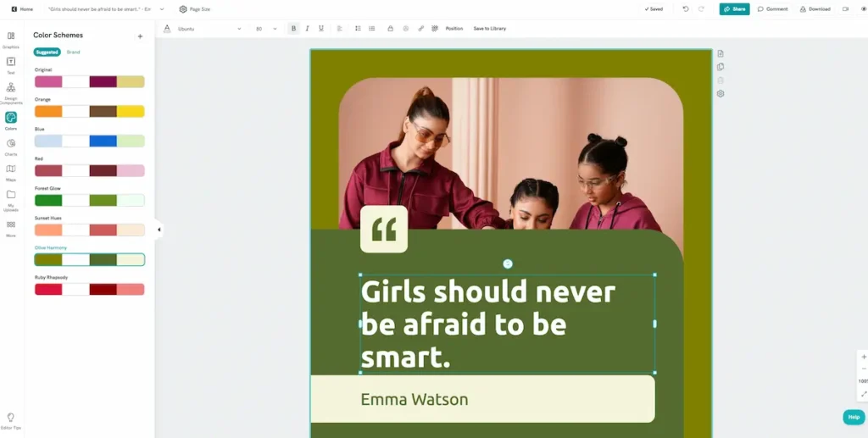868x438 pixels.
Task: Open the Editor Tips lightbulb
Action: 10,420
